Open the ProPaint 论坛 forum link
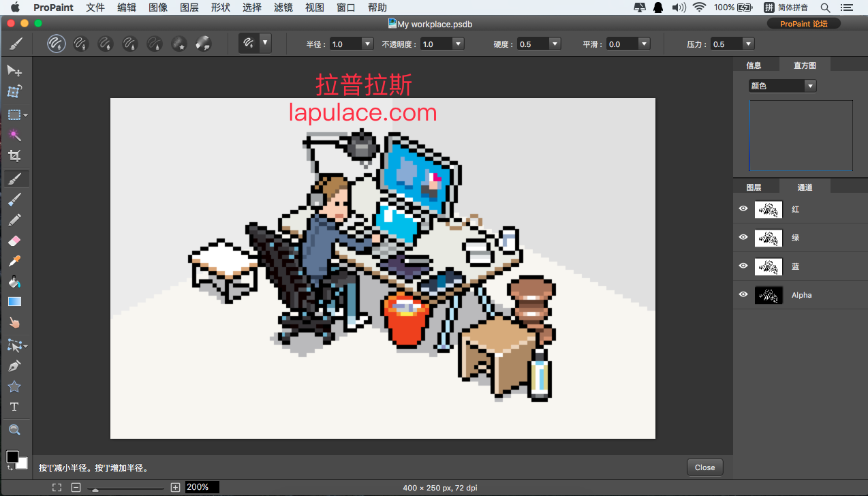This screenshot has height=496, width=868. click(803, 24)
